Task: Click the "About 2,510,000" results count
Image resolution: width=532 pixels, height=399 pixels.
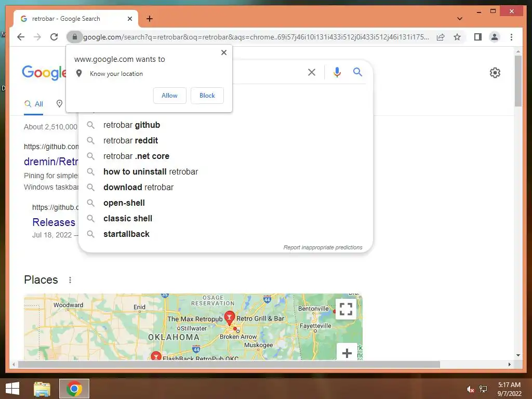Action: (50, 127)
